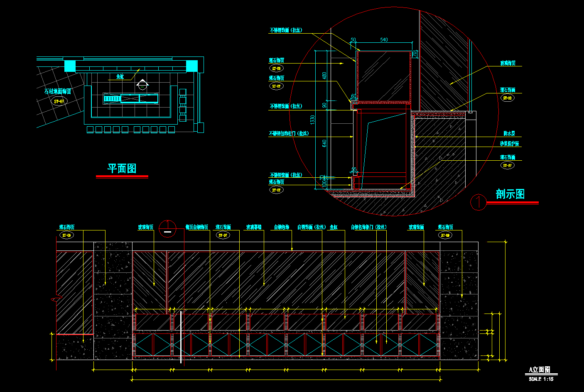Select the 砂浆保护层 annotation text
Image resolution: width=584 pixels, height=392 pixels.
tap(509, 144)
